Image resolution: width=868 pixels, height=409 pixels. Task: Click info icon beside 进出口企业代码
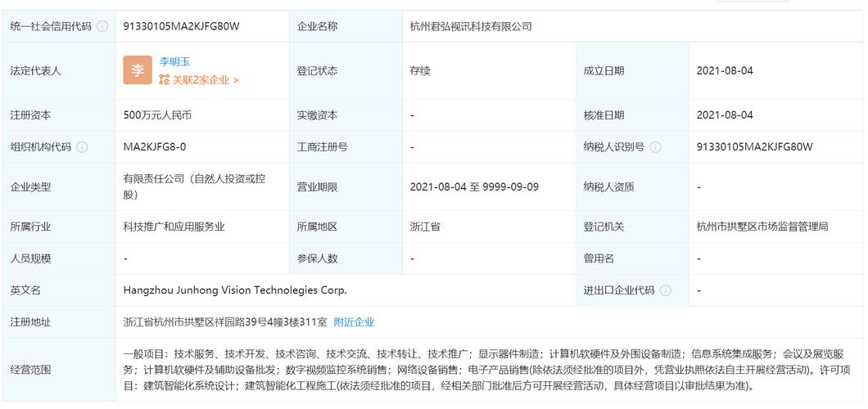666,290
